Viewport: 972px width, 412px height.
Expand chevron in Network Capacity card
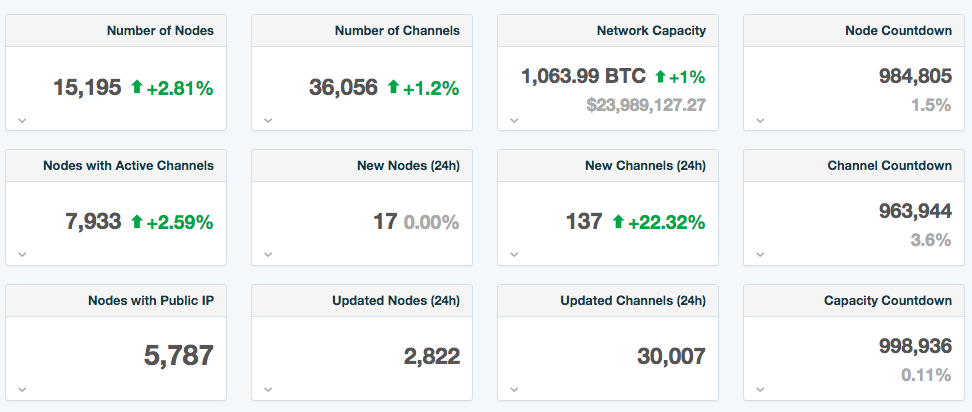pos(514,120)
